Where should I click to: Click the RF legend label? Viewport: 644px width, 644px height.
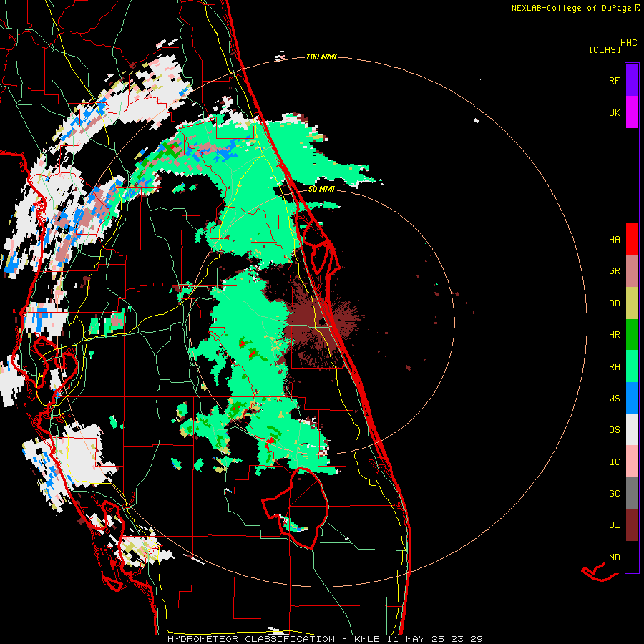coord(614,80)
